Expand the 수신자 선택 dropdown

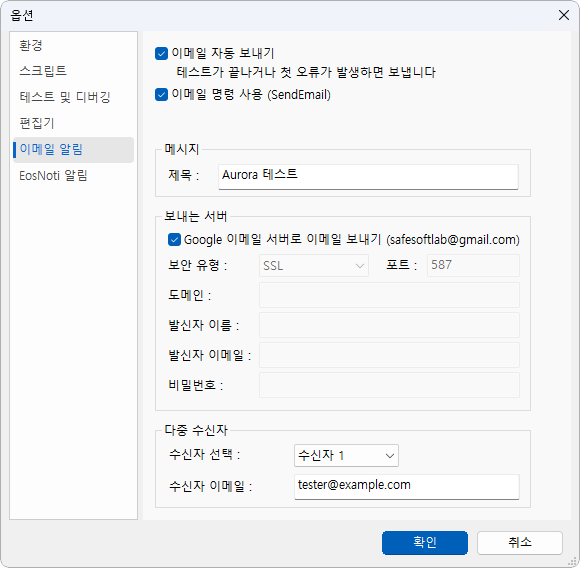click(x=346, y=456)
